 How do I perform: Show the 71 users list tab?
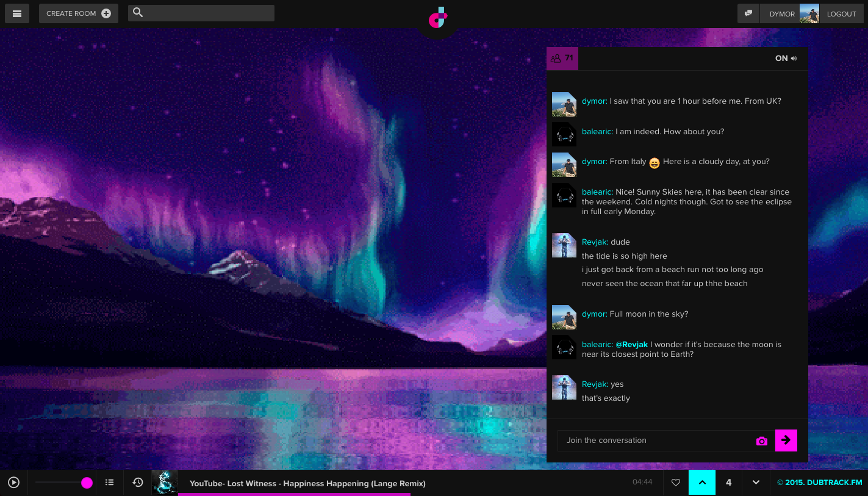(x=562, y=59)
